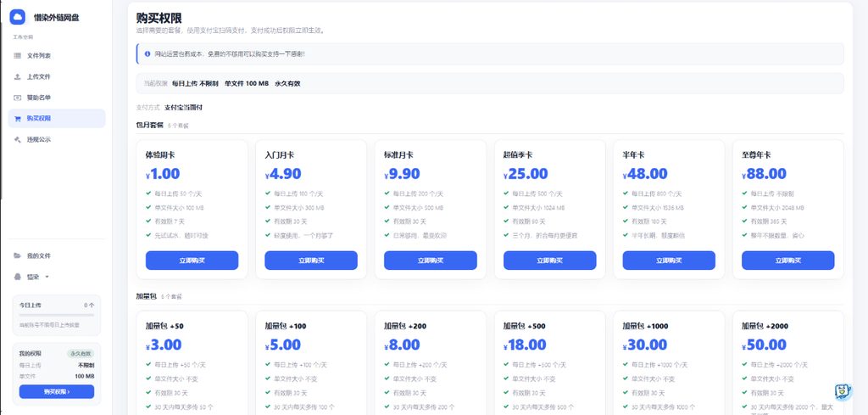Click the ¥4.90 price on 入门月卡
Viewport: 868px width, 415px height.
click(283, 174)
